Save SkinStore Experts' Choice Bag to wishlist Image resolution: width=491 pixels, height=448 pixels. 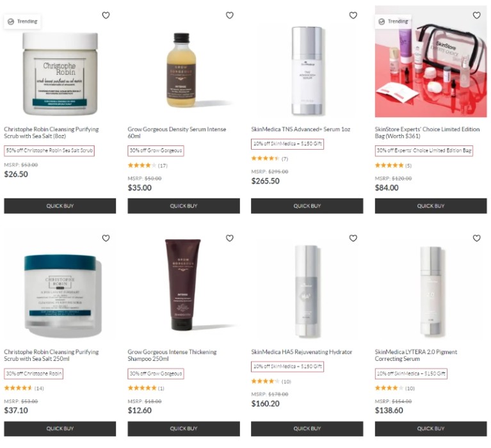[476, 15]
